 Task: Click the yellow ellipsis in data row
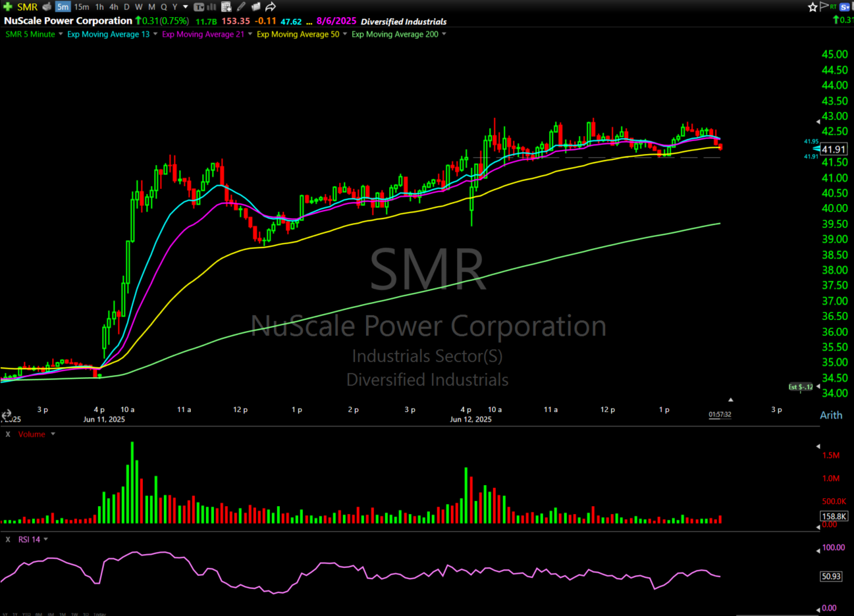click(309, 22)
